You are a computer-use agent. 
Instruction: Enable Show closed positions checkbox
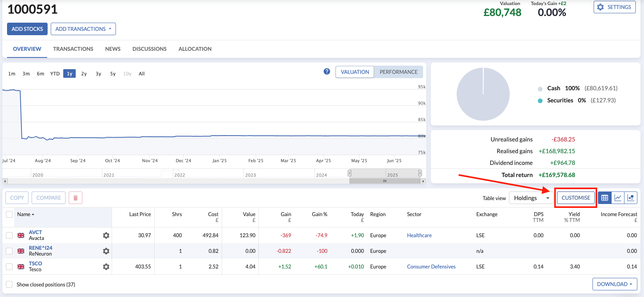pos(9,284)
